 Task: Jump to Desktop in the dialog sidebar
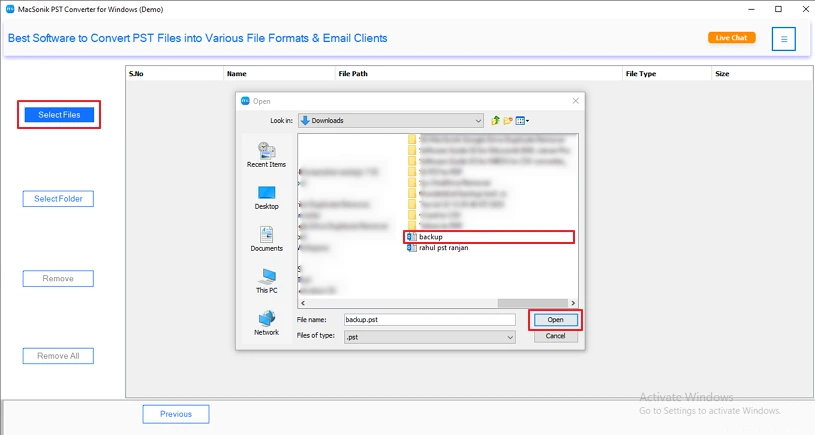click(x=266, y=197)
